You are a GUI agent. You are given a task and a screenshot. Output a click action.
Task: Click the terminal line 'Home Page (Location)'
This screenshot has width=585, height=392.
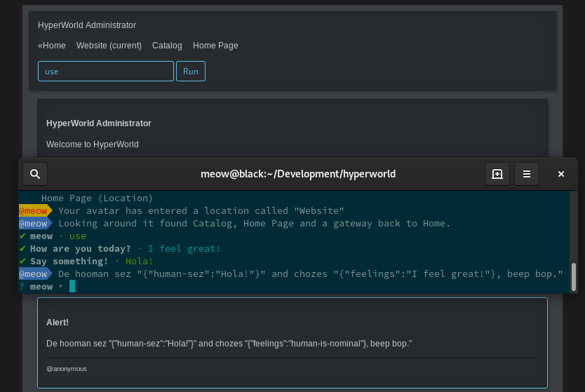click(x=97, y=198)
